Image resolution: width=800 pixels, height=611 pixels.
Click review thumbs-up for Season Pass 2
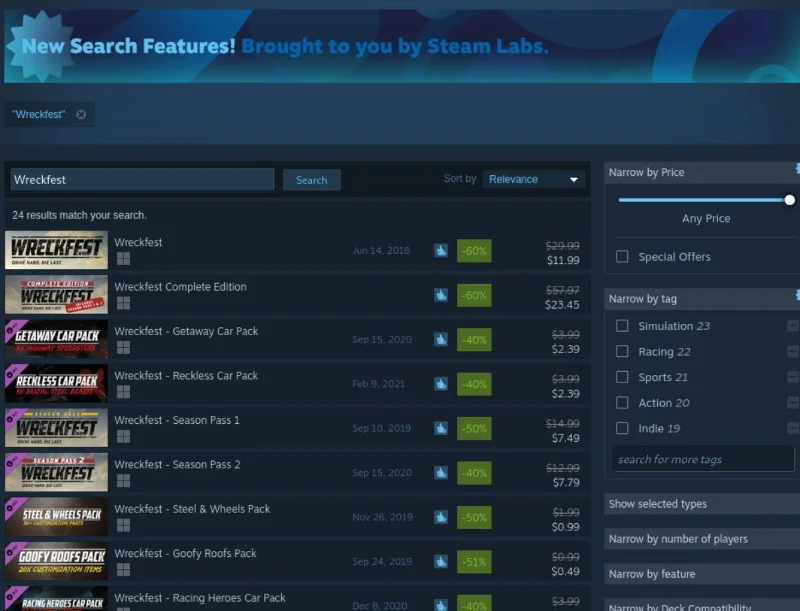[441, 472]
